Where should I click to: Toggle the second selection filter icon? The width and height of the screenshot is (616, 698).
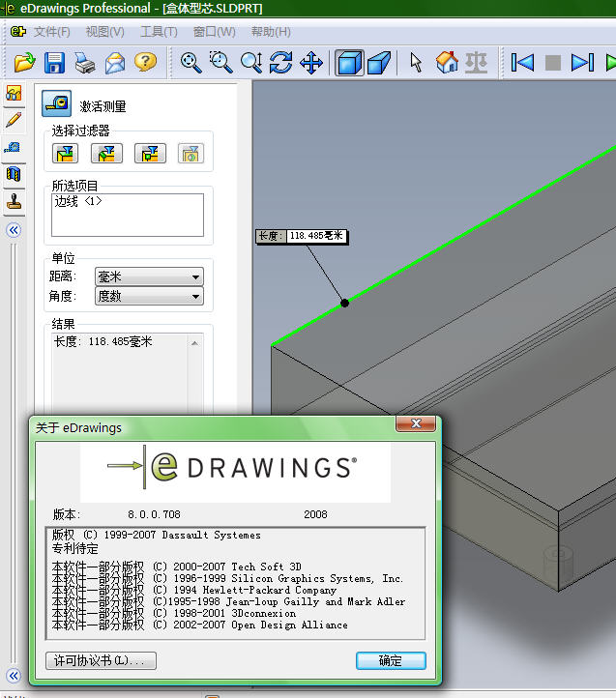107,154
